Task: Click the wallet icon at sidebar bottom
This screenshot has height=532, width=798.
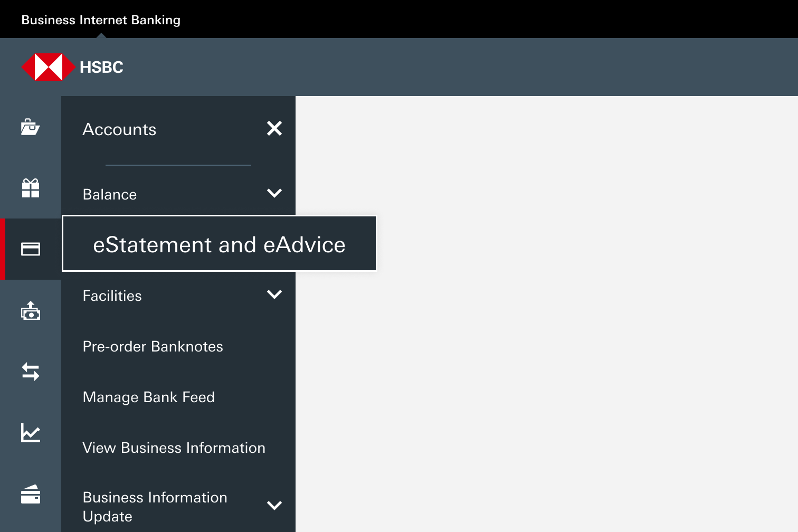Action: pyautogui.click(x=30, y=495)
